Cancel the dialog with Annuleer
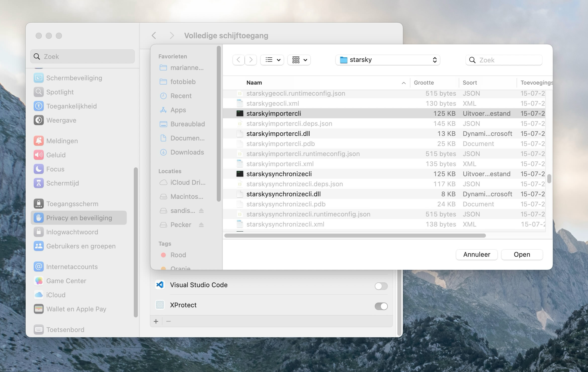The image size is (588, 372). click(x=476, y=254)
